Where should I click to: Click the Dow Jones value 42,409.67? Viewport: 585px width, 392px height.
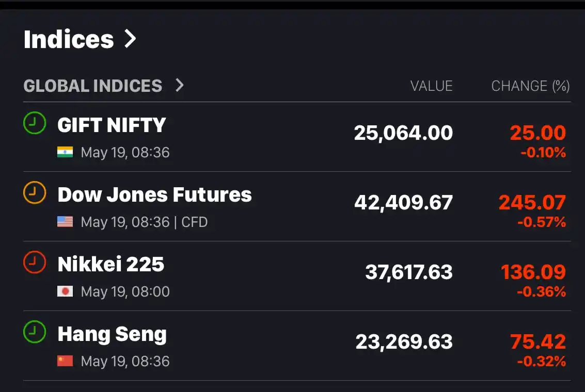[x=403, y=203]
